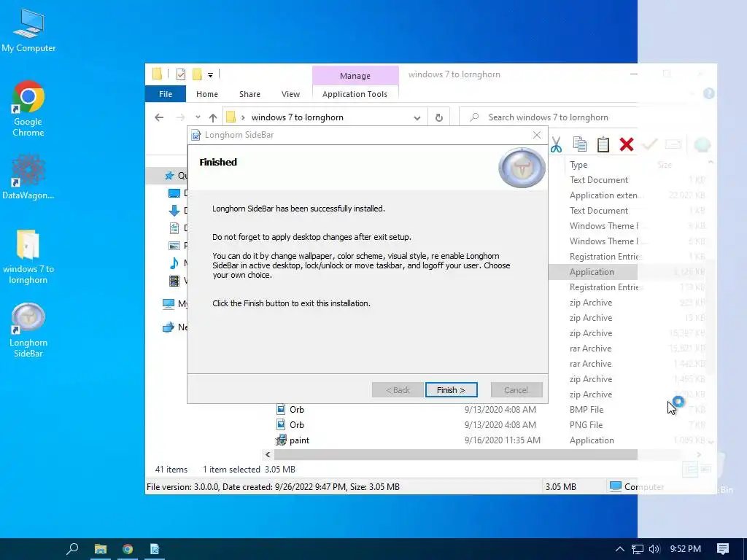Image resolution: width=747 pixels, height=560 pixels.
Task: Open the network tray icon
Action: 637,549
